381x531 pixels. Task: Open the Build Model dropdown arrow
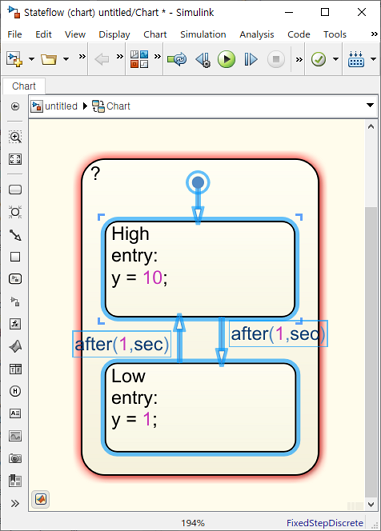[x=373, y=59]
